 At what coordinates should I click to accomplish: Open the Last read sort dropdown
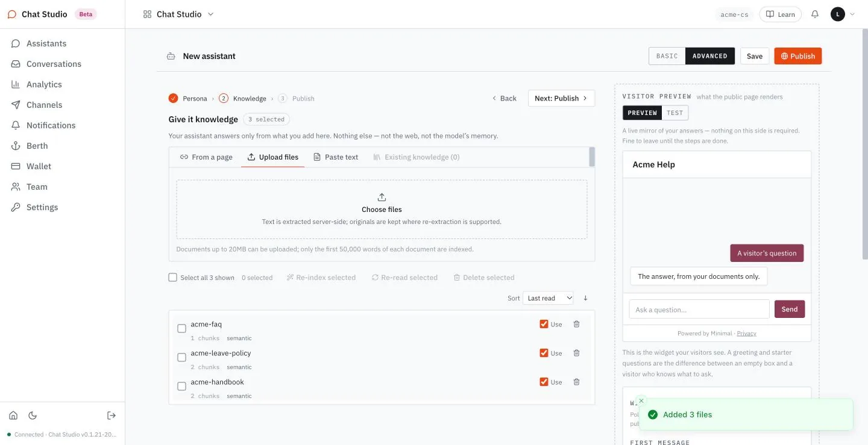pos(549,298)
